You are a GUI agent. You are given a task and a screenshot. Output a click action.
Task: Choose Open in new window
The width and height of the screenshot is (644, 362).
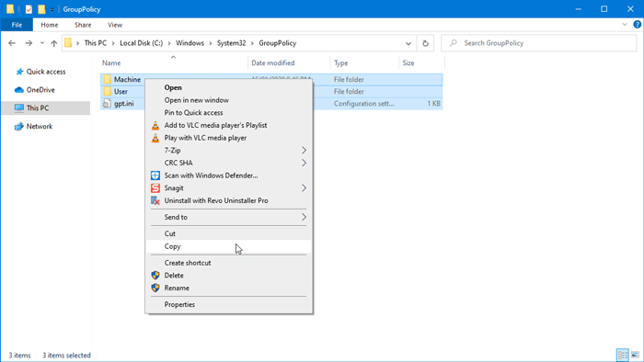pyautogui.click(x=229, y=100)
